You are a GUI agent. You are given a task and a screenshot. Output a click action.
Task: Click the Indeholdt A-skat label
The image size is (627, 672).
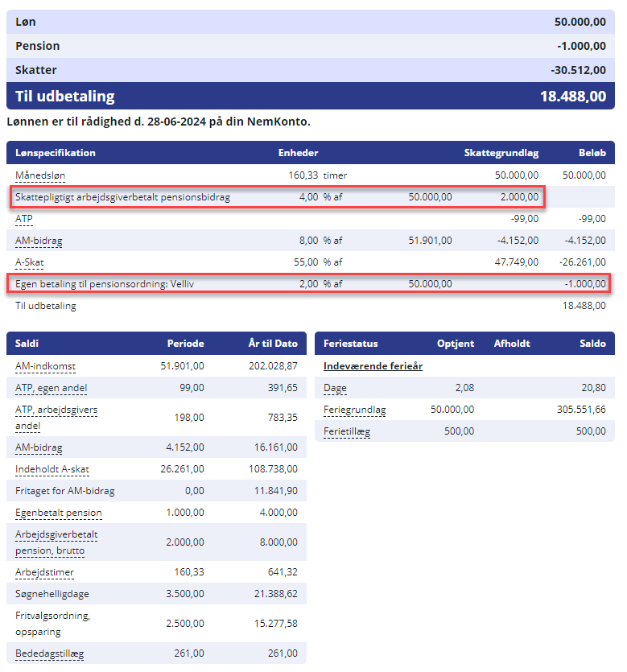point(52,469)
